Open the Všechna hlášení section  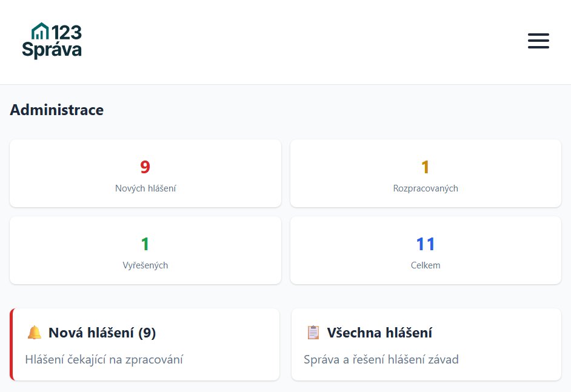(426, 344)
